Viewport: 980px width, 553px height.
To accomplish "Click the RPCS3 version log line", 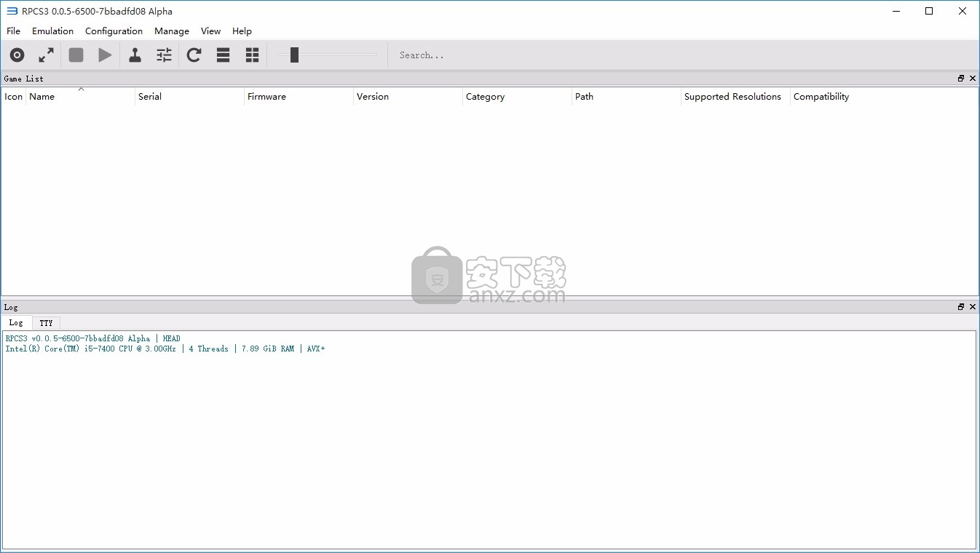I will tap(92, 338).
